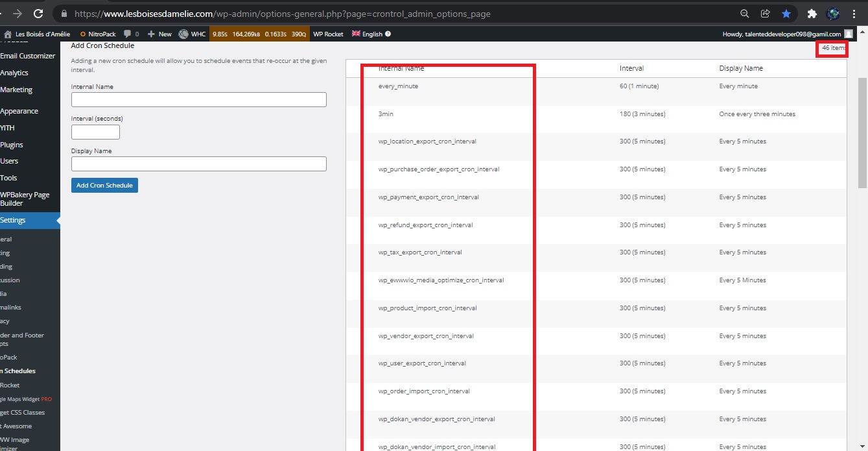Click the Display Name input field
The height and width of the screenshot is (451, 868).
[198, 164]
